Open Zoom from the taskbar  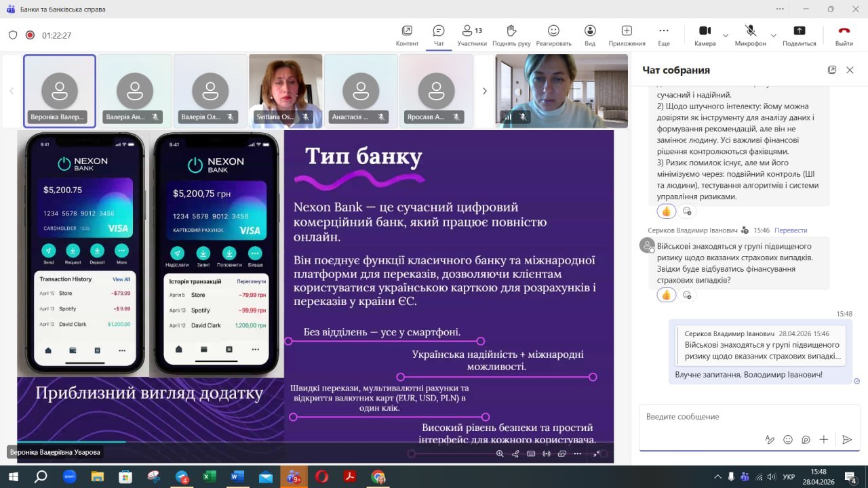coord(69,476)
